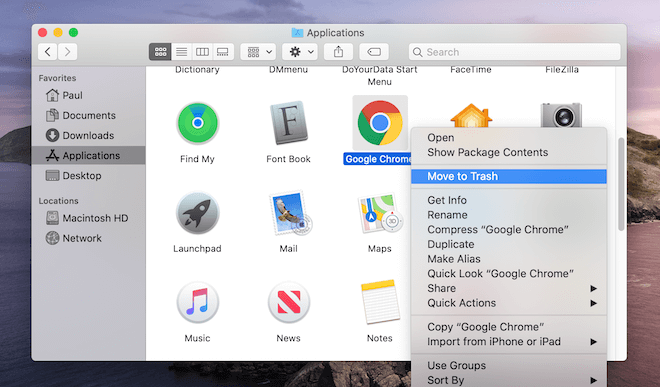Open Desktop in the sidebar

[88, 176]
